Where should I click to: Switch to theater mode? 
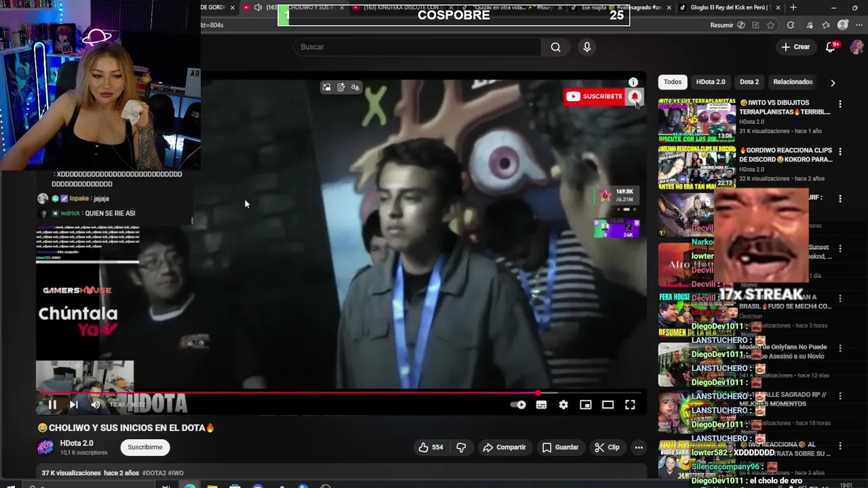point(608,405)
